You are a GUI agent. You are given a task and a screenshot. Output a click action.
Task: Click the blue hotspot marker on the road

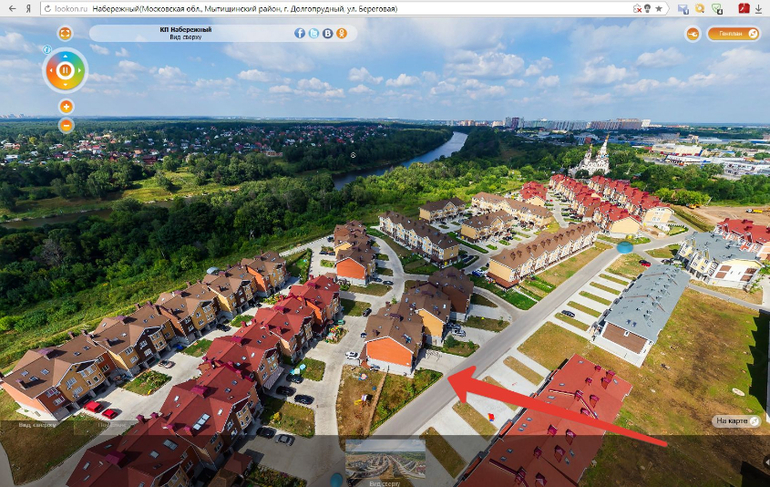[x=625, y=245]
